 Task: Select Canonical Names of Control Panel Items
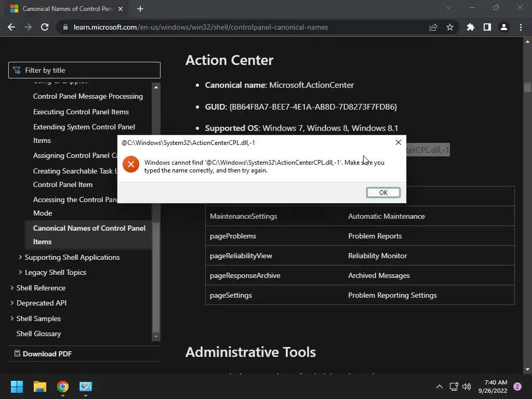[89, 235]
